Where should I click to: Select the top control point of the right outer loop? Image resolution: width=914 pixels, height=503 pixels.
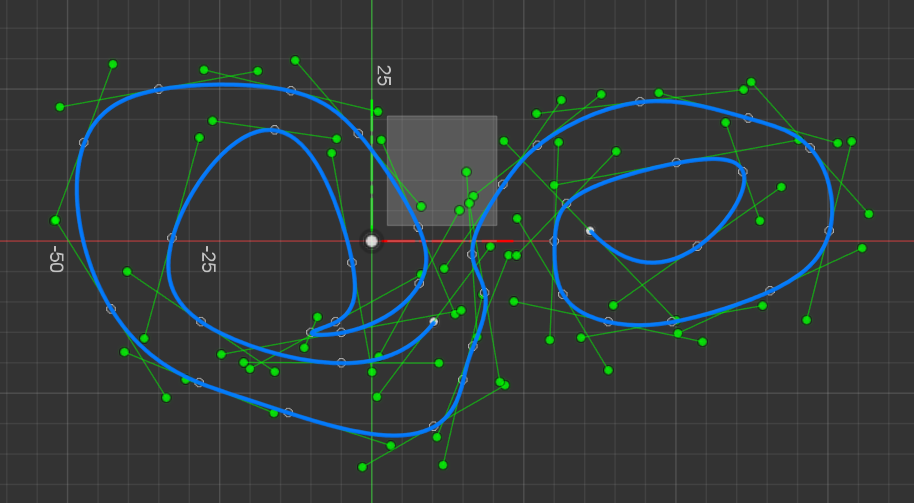click(x=640, y=101)
